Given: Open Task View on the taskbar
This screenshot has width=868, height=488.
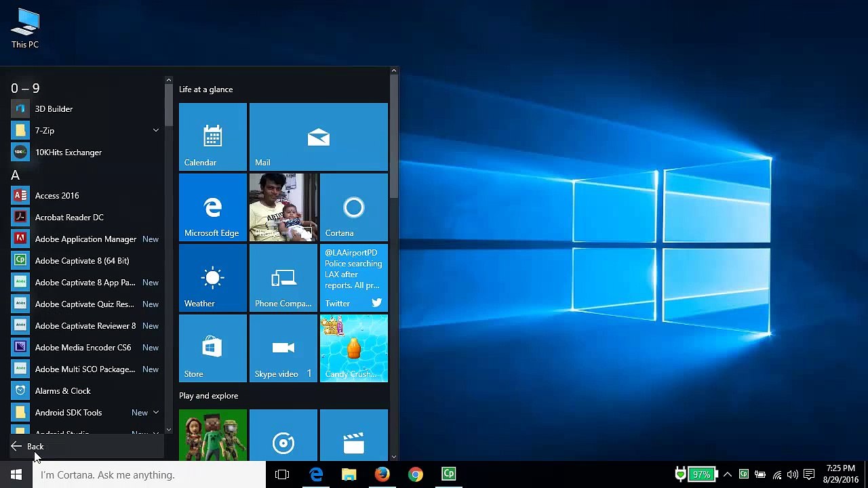Looking at the screenshot, I should [x=282, y=474].
